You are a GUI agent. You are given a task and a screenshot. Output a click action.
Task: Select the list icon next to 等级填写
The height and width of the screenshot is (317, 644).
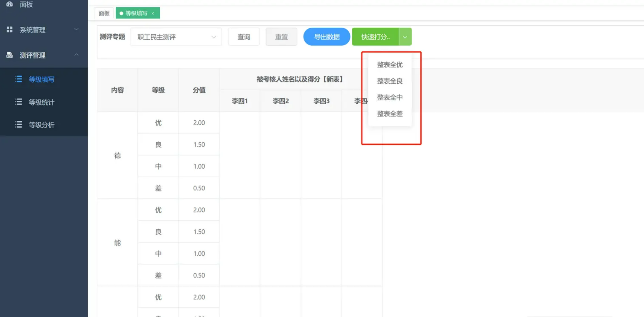(18, 79)
